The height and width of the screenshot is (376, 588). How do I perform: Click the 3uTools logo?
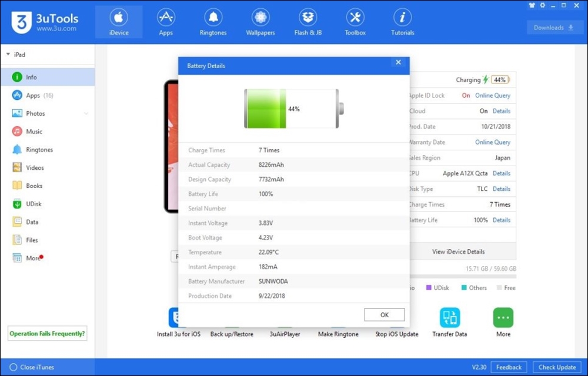click(x=45, y=22)
